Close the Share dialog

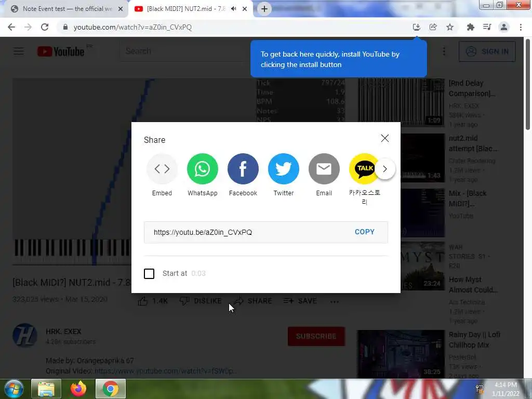pyautogui.click(x=385, y=138)
